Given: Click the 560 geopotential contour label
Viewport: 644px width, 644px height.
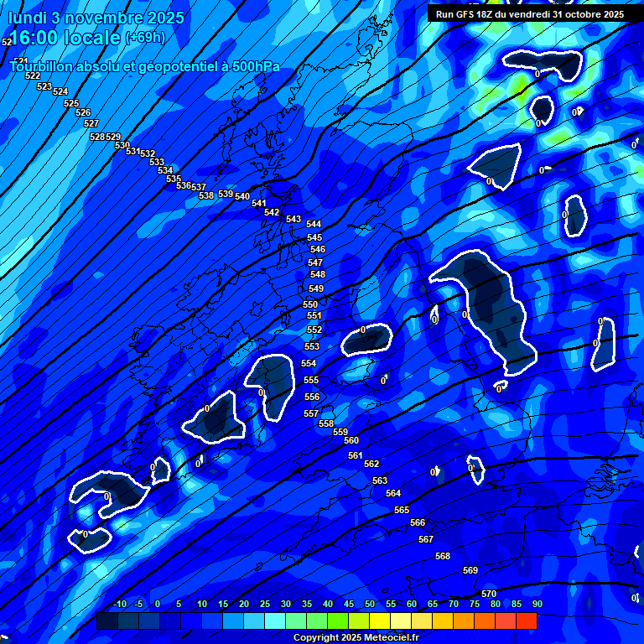Looking at the screenshot, I should [351, 440].
